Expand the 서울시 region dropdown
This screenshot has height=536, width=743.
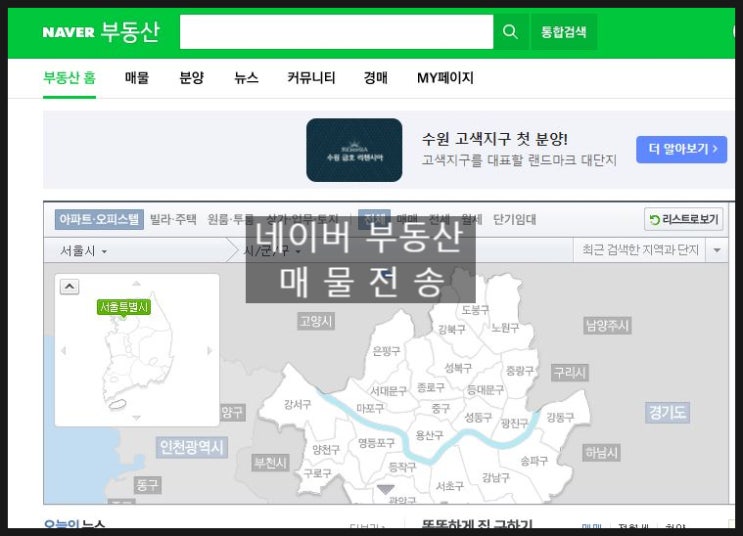pyautogui.click(x=83, y=251)
